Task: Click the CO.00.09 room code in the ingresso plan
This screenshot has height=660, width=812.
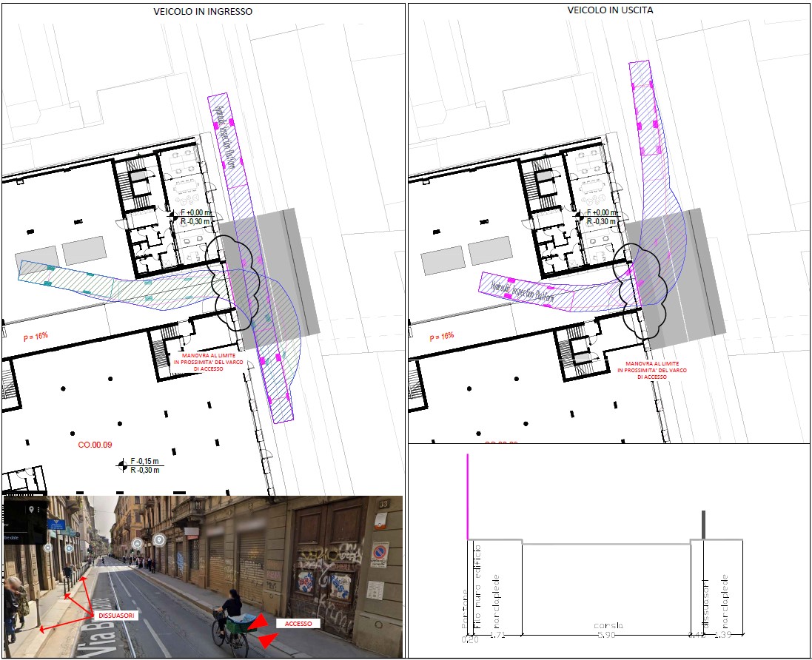Action: (x=95, y=445)
